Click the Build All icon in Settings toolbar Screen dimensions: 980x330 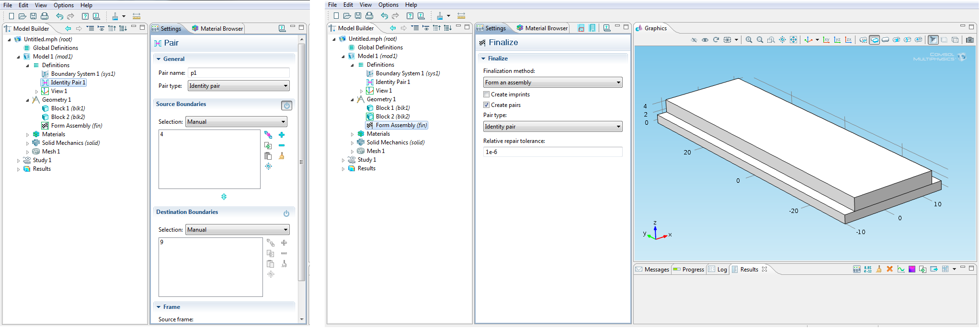click(x=592, y=28)
